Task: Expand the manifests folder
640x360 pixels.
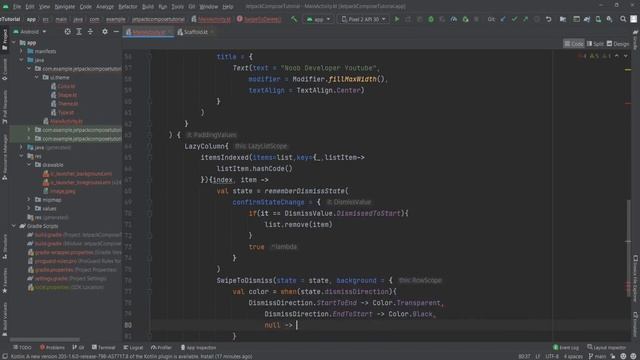Action: tap(22, 51)
